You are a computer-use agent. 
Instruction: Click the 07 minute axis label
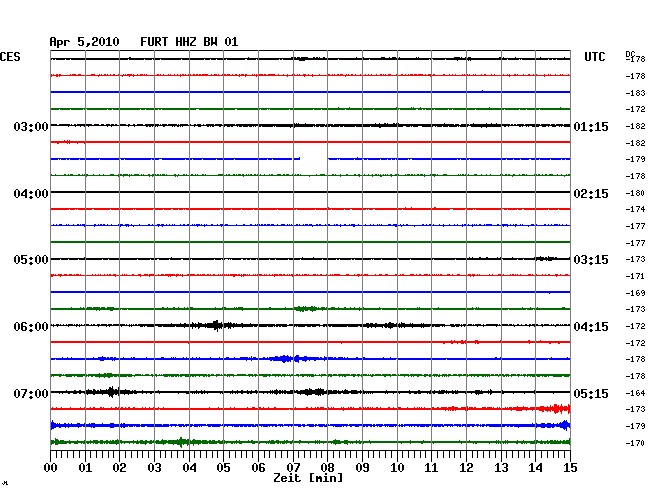coord(293,468)
